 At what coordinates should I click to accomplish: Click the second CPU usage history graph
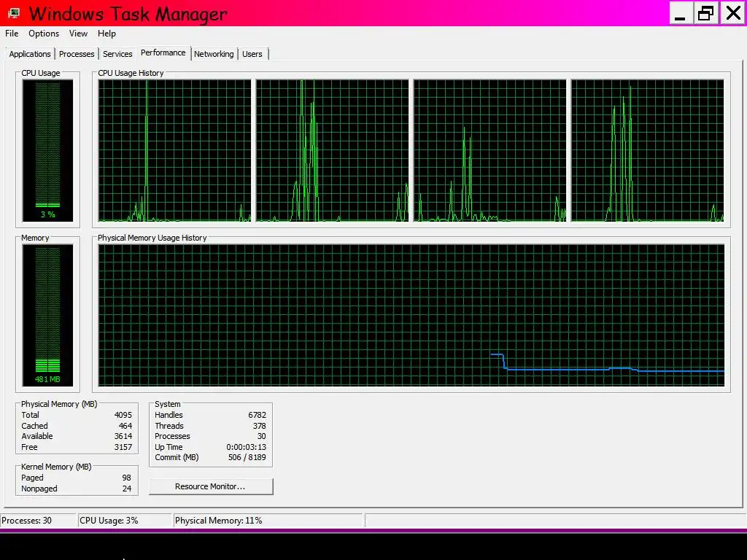(x=332, y=150)
